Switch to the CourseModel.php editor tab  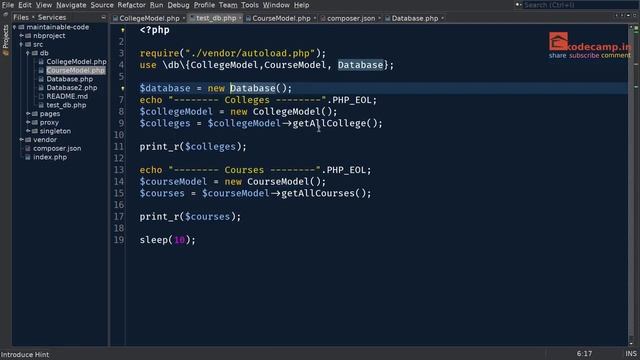pos(281,18)
